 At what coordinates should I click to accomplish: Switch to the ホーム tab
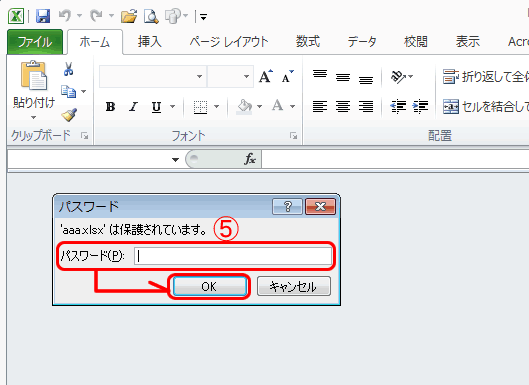tap(95, 42)
